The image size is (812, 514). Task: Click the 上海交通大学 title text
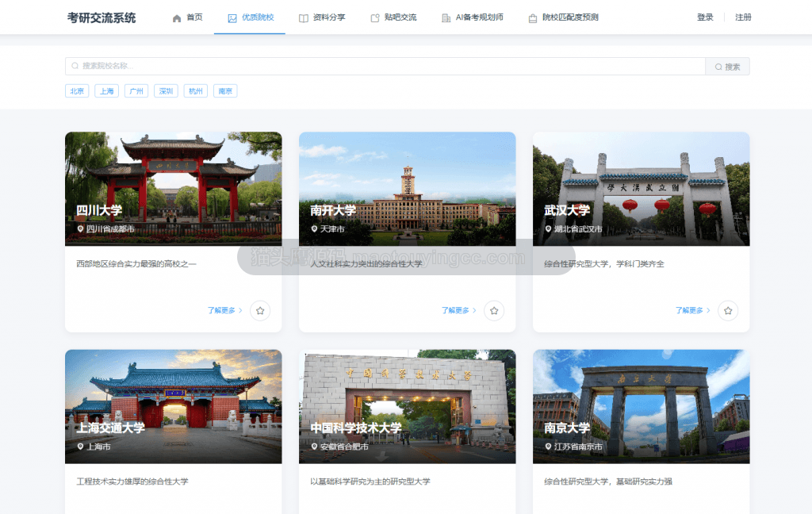(x=110, y=428)
